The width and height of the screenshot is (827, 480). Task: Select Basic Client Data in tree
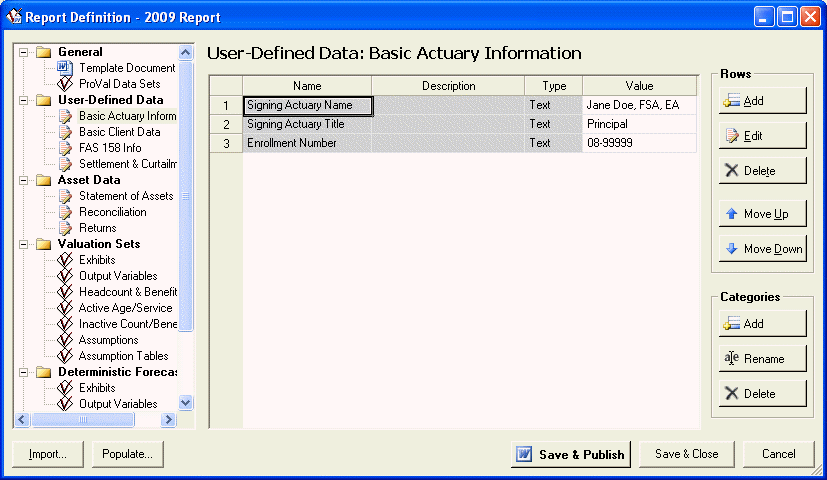click(119, 132)
